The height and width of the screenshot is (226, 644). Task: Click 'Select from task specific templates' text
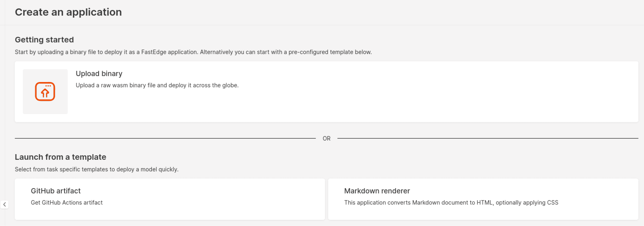[97, 169]
